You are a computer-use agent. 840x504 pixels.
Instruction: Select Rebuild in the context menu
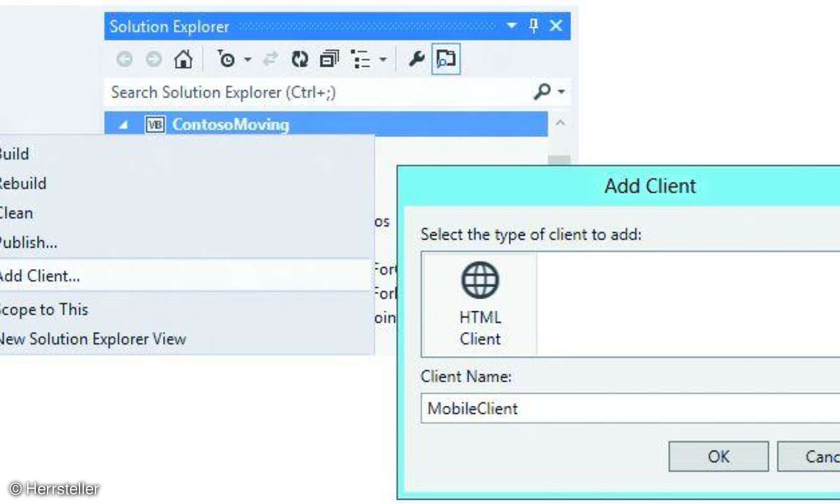(23, 183)
